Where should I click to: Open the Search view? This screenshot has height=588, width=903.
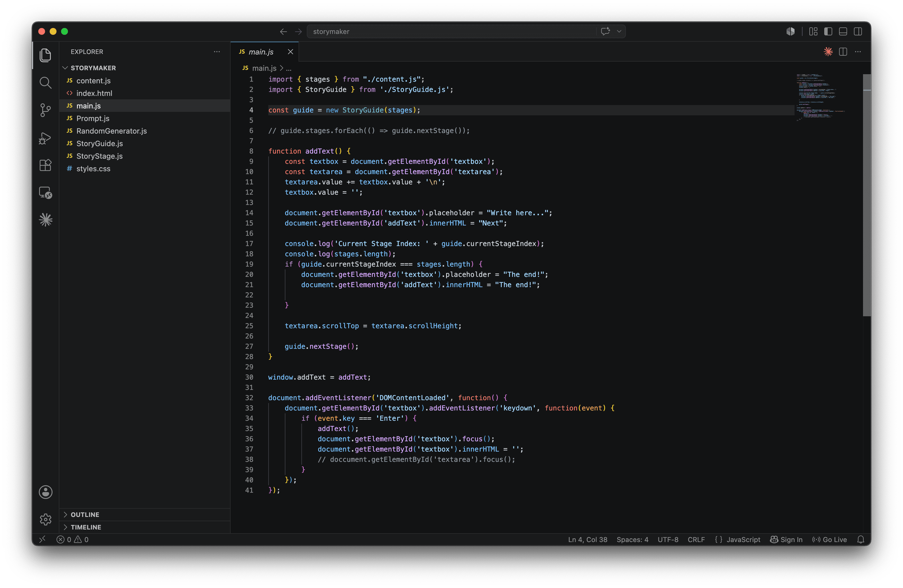coord(46,83)
